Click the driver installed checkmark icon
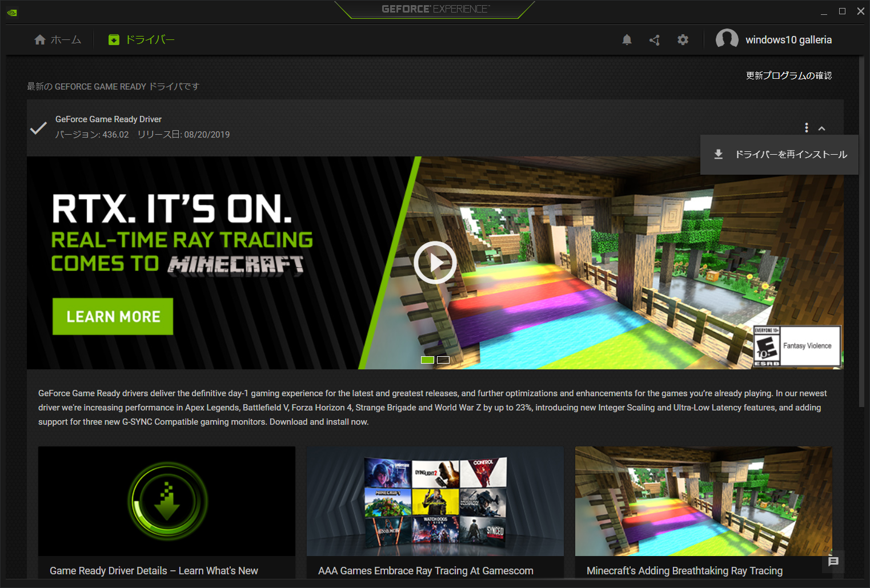The width and height of the screenshot is (870, 588). (x=38, y=127)
